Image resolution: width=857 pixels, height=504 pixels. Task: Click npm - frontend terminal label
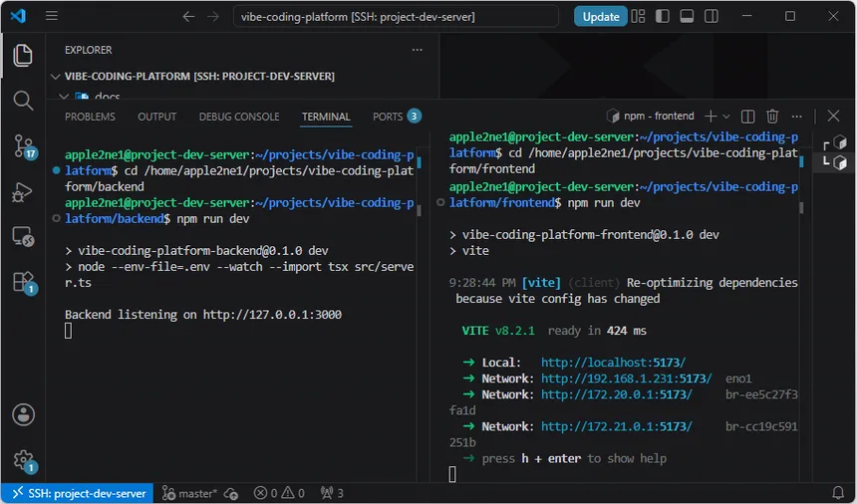651,116
